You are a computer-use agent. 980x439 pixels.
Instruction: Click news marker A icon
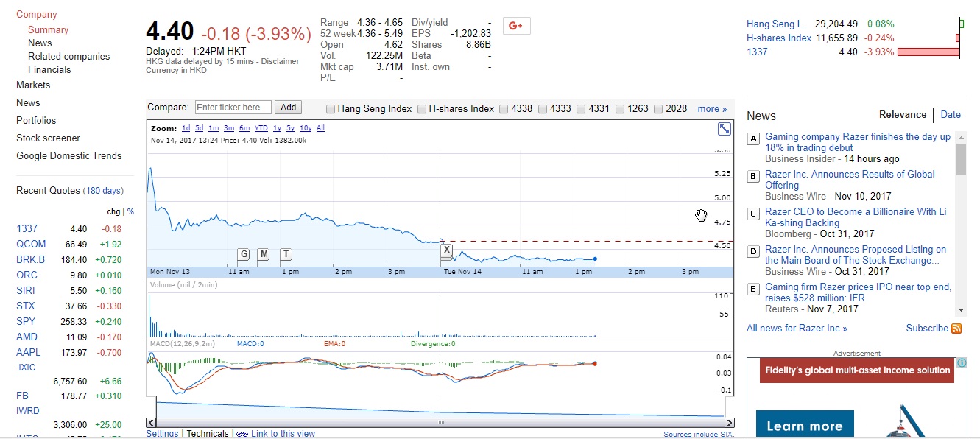click(x=753, y=138)
